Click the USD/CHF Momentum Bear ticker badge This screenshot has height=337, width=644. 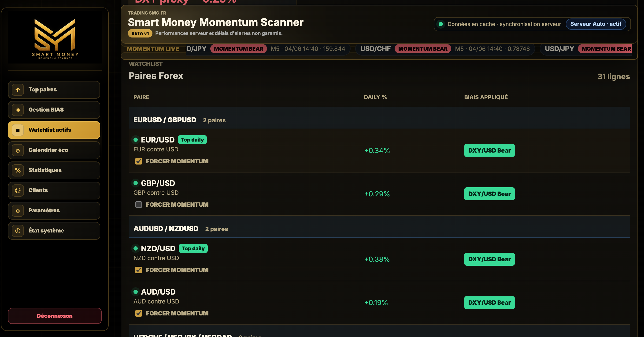coord(423,49)
